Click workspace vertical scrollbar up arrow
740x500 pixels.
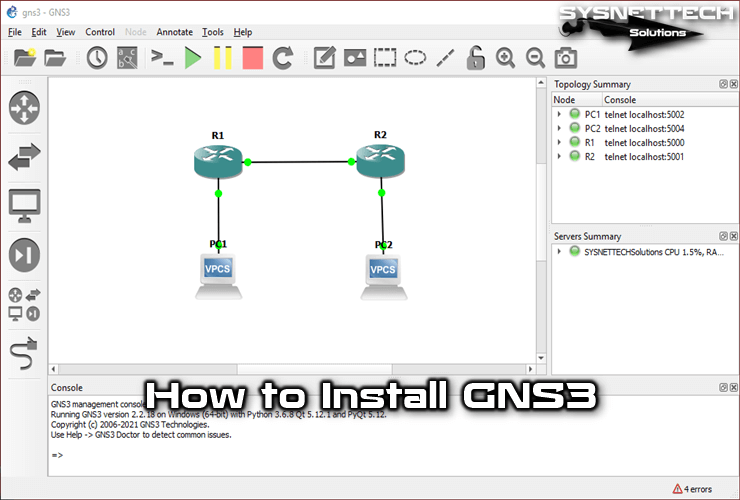click(541, 83)
